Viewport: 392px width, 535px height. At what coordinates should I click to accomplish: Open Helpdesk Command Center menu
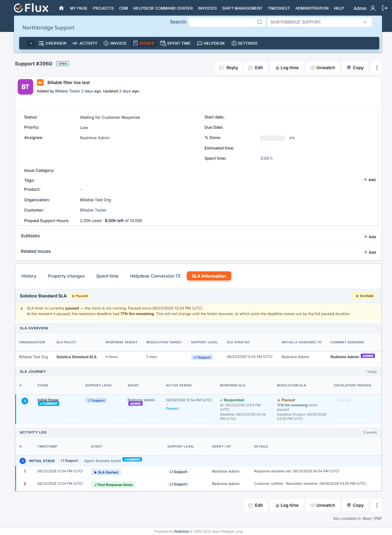(x=163, y=8)
